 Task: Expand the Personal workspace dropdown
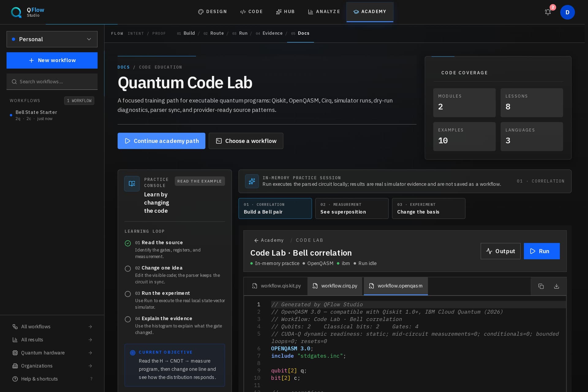click(x=52, y=39)
